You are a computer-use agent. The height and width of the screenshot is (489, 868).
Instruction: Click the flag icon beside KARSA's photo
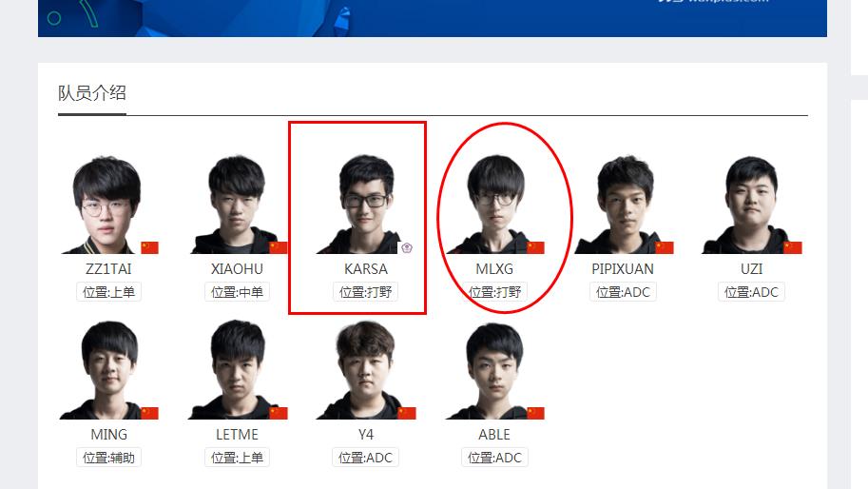tap(407, 247)
